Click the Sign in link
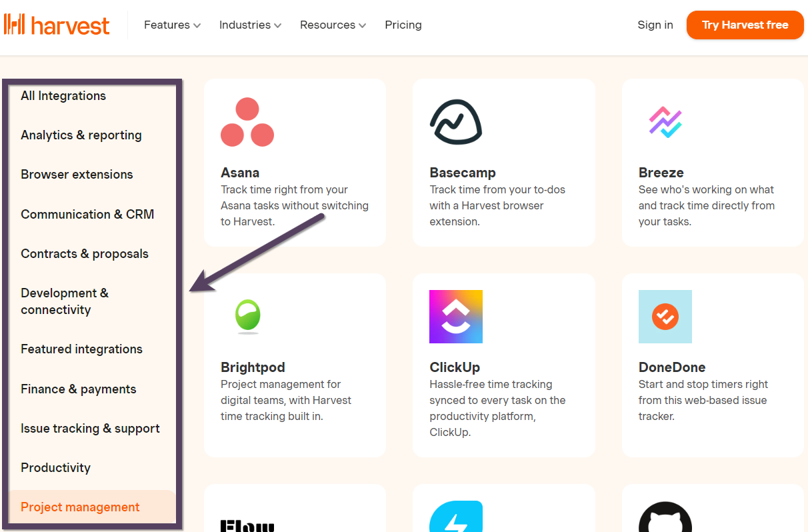The width and height of the screenshot is (808, 532). click(x=655, y=25)
